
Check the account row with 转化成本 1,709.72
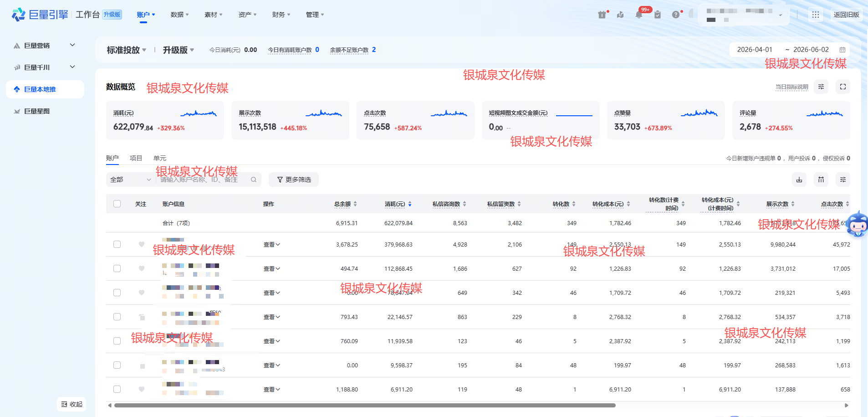click(117, 293)
